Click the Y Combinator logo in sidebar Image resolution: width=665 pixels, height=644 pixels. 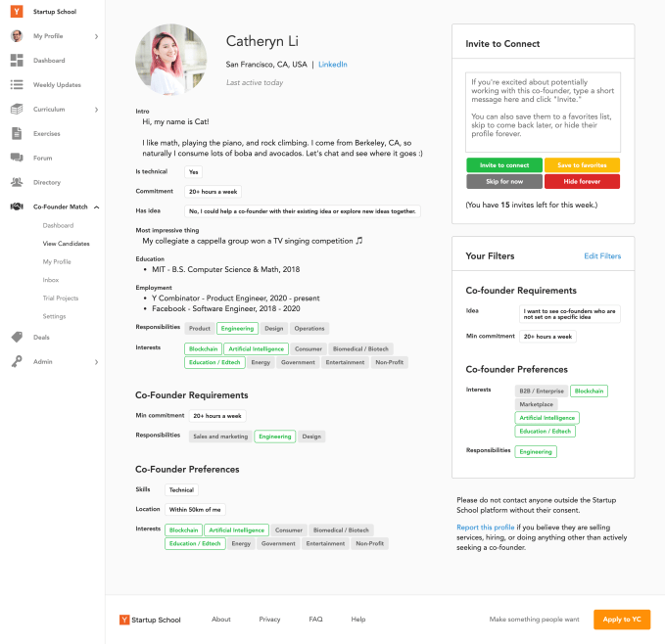point(17,11)
